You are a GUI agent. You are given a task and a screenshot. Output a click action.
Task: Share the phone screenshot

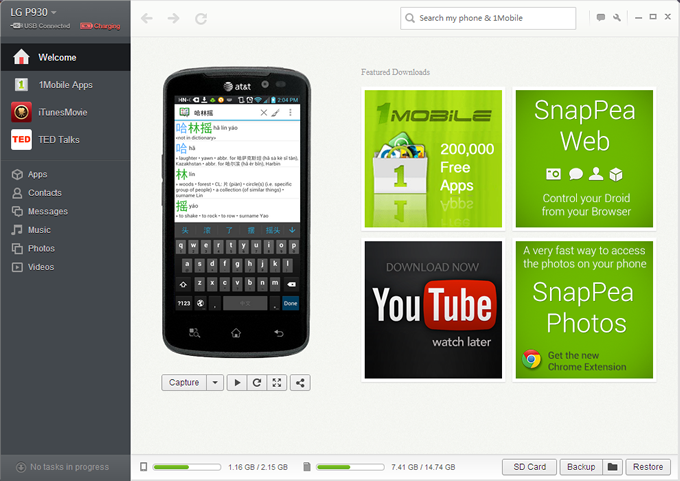[300, 383]
